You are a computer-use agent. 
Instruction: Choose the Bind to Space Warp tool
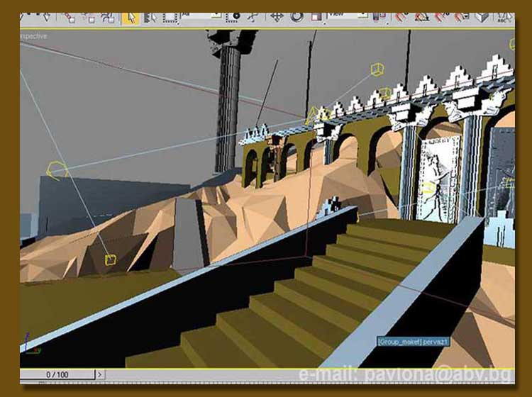109,18
